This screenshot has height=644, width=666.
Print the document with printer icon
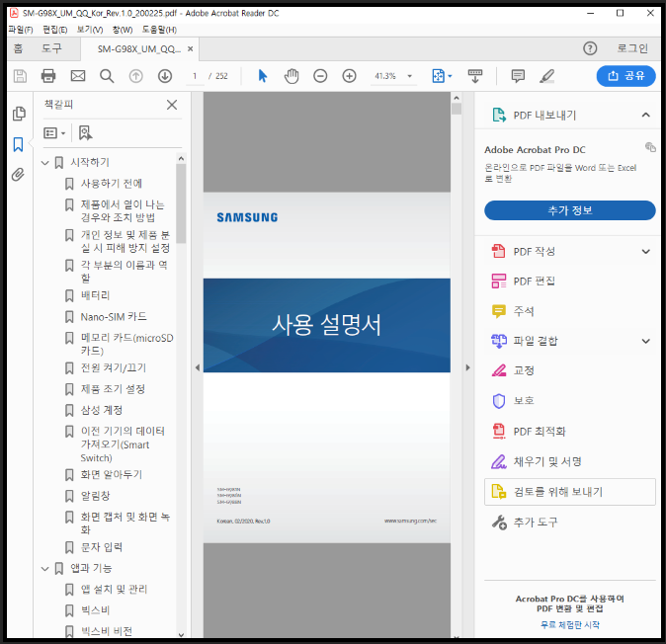click(x=48, y=76)
